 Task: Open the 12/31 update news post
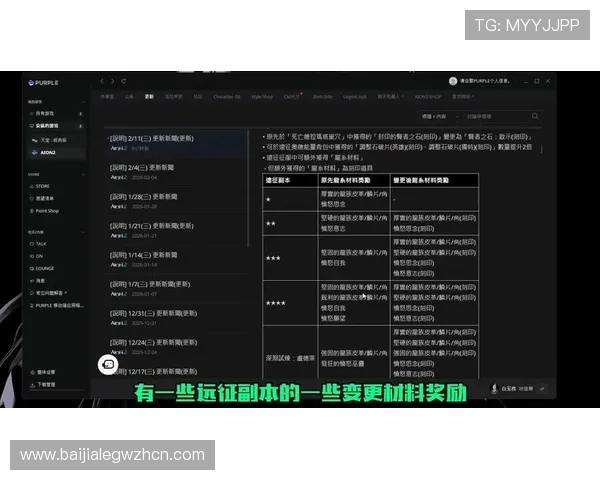[x=176, y=317]
